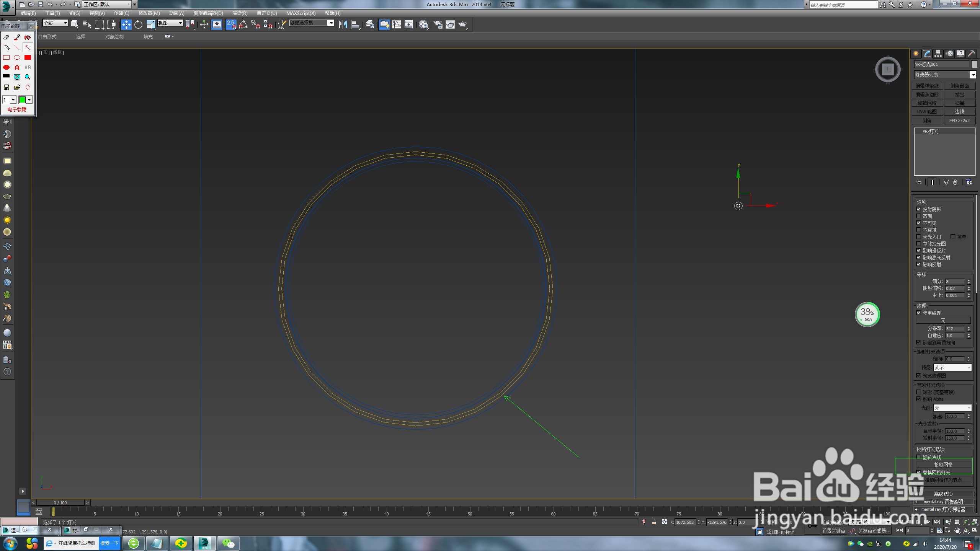Viewport: 980px width, 551px height.
Task: Open the 修改器列表 dropdown
Action: [x=973, y=75]
